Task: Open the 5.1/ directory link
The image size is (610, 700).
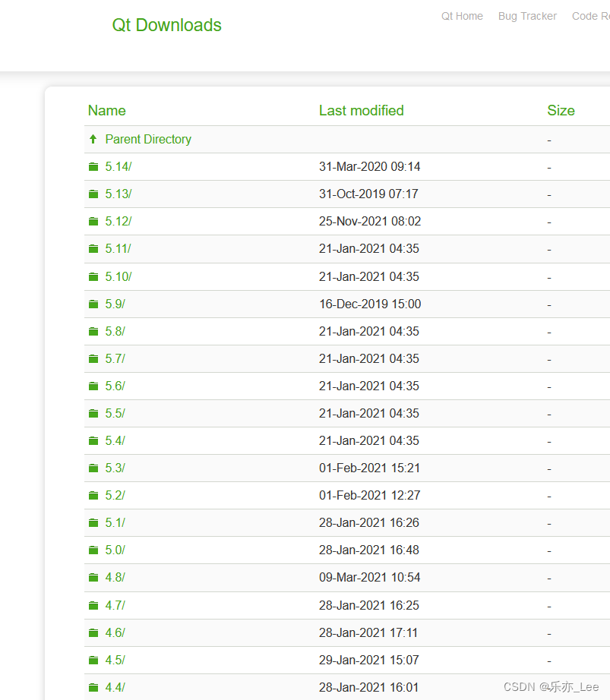Action: click(115, 522)
